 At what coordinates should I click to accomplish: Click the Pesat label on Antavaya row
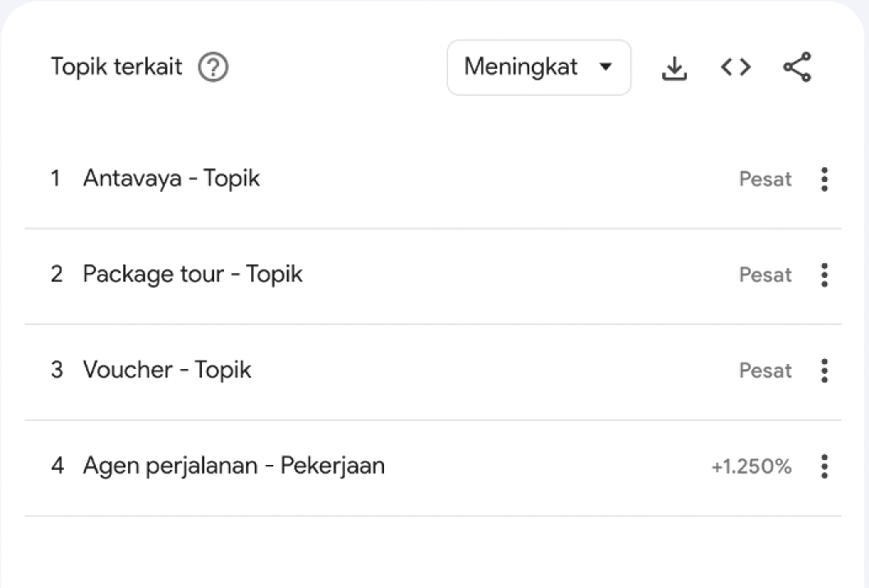click(x=765, y=179)
